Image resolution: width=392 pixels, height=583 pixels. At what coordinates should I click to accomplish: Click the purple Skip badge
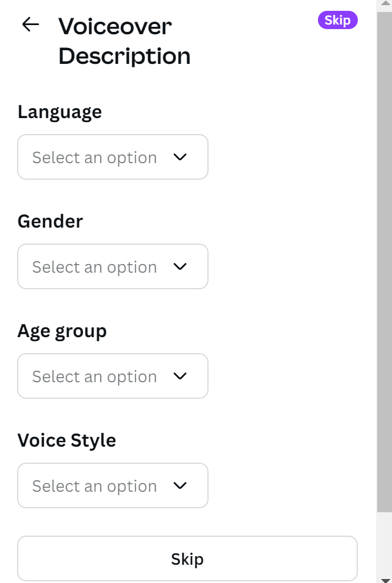coord(337,21)
